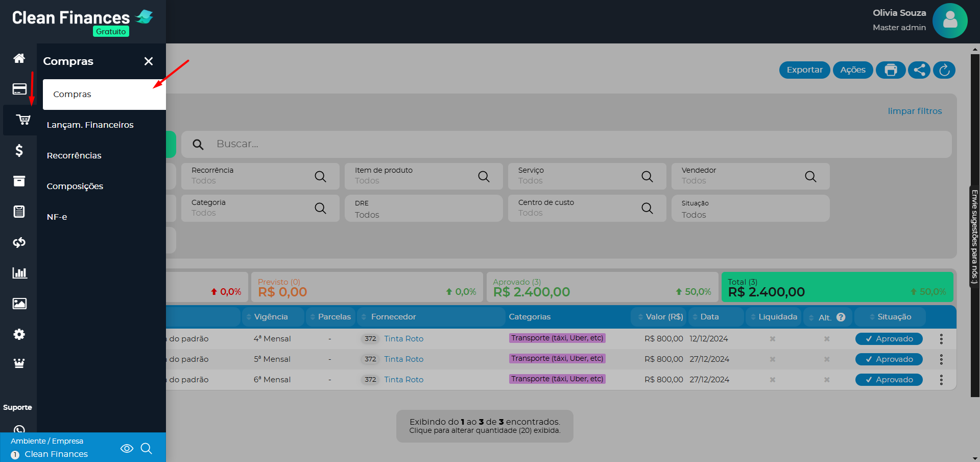Click the home icon in the sidebar
Viewport: 980px width, 462px height.
point(19,58)
